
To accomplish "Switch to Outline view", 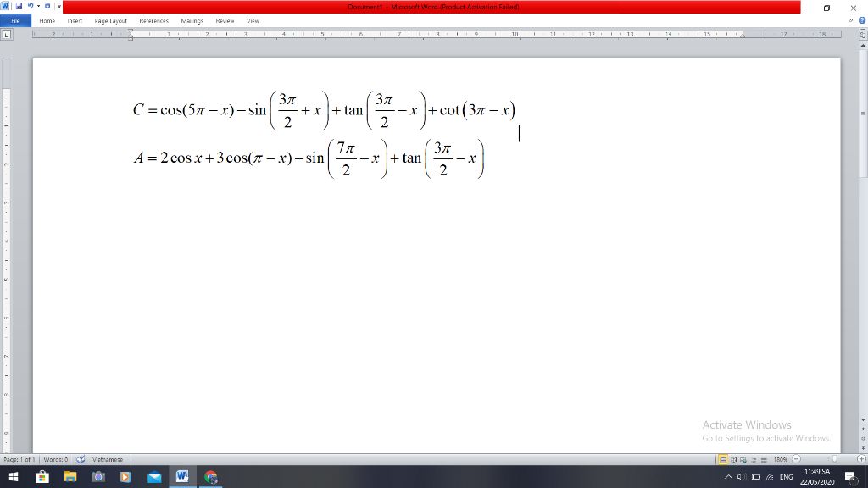I will pyautogui.click(x=754, y=459).
